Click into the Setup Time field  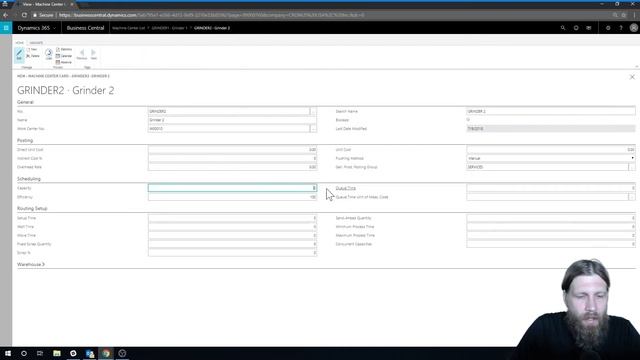click(x=232, y=218)
